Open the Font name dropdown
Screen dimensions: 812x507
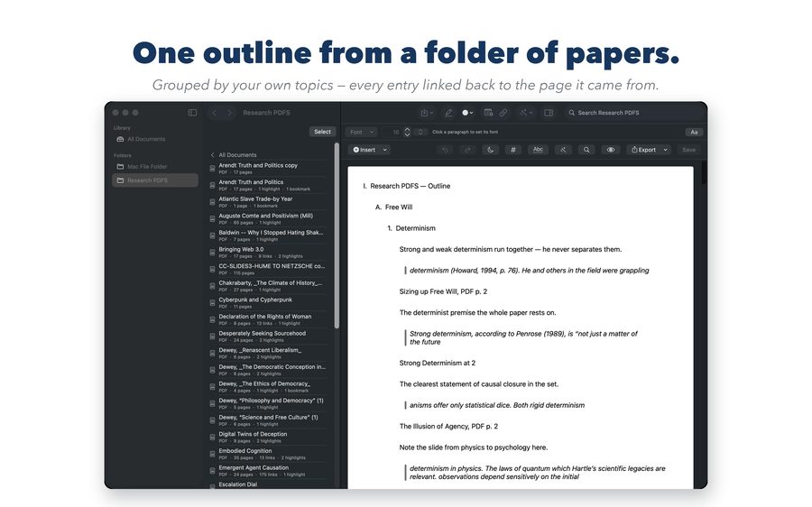(362, 132)
